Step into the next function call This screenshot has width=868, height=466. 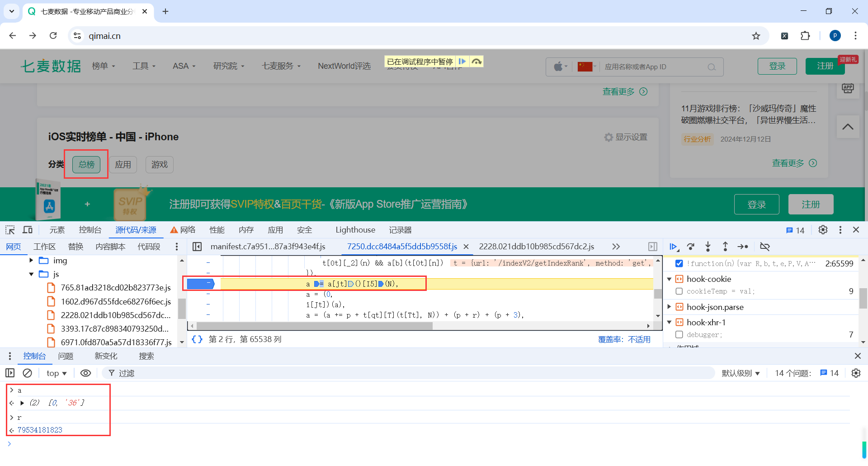click(708, 247)
